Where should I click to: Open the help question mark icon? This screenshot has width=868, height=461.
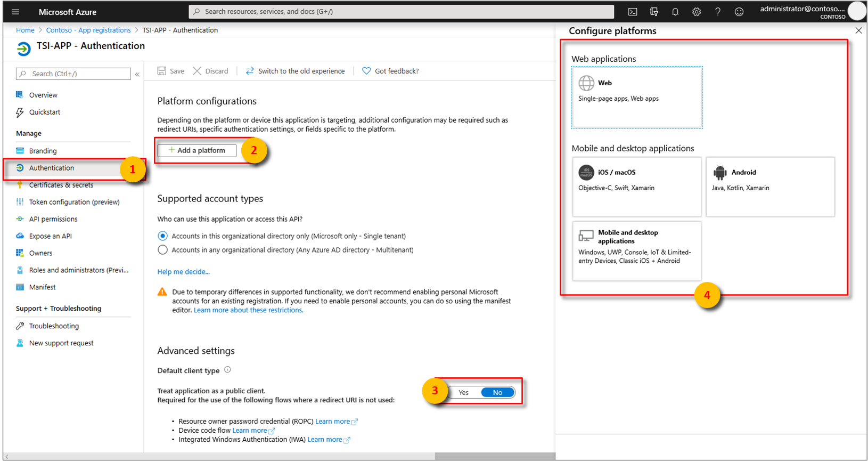(718, 12)
